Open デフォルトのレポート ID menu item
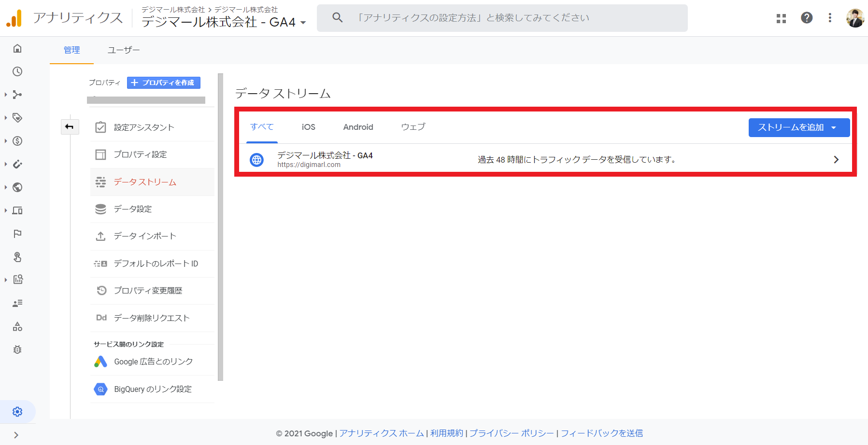Screen dimensions: 868x445 click(x=152, y=264)
